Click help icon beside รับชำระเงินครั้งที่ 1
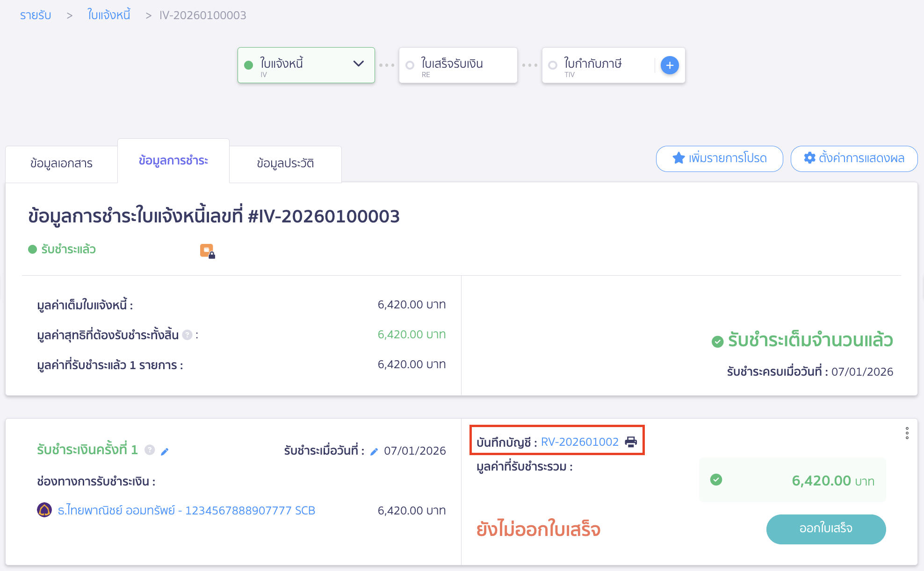This screenshot has width=924, height=571. pos(150,450)
